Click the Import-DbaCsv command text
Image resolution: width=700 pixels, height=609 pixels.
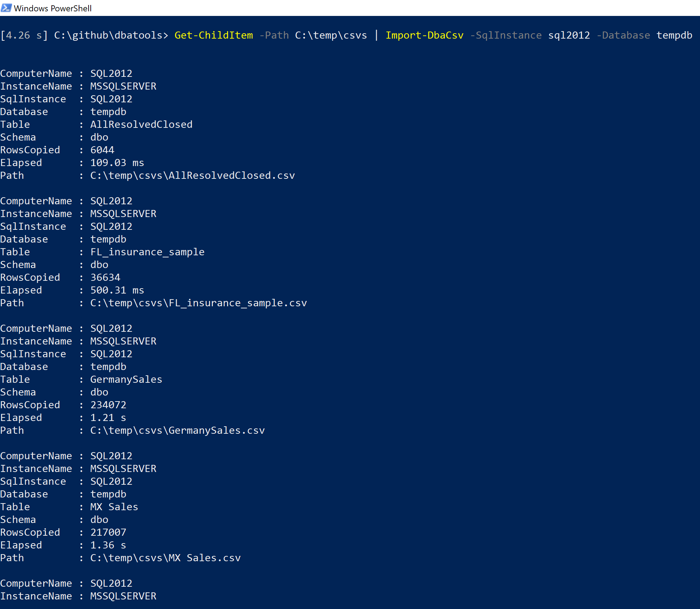(x=424, y=35)
